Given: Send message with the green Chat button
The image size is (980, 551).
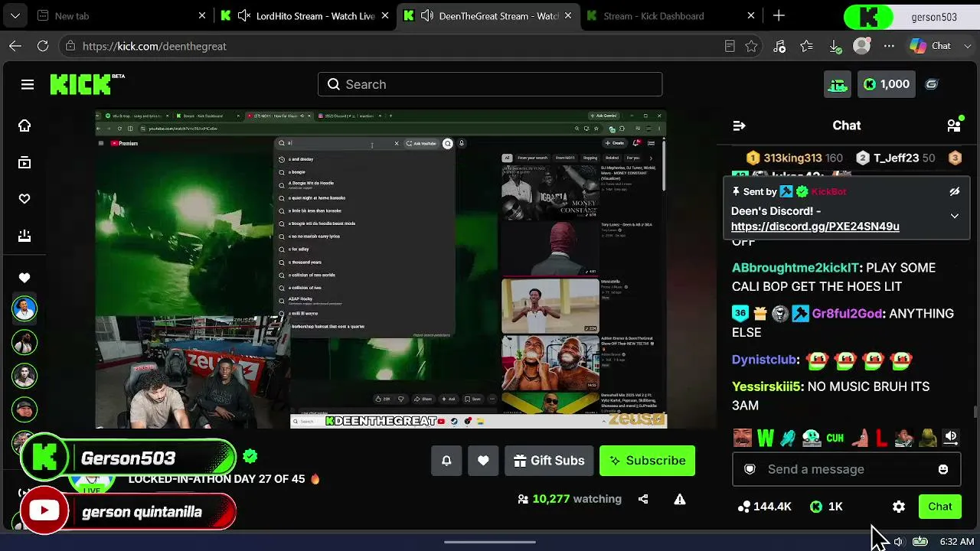Looking at the screenshot, I should pyautogui.click(x=940, y=507).
